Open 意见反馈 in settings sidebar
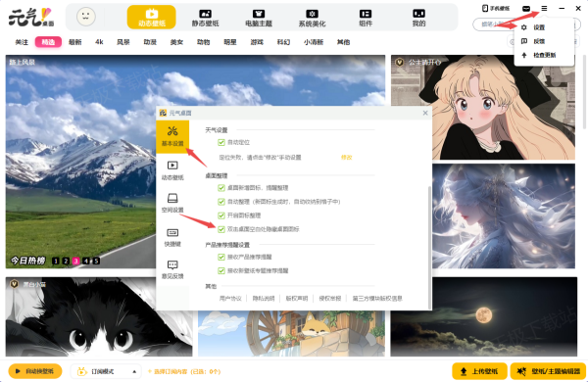Image resolution: width=588 pixels, height=382 pixels. (x=172, y=270)
